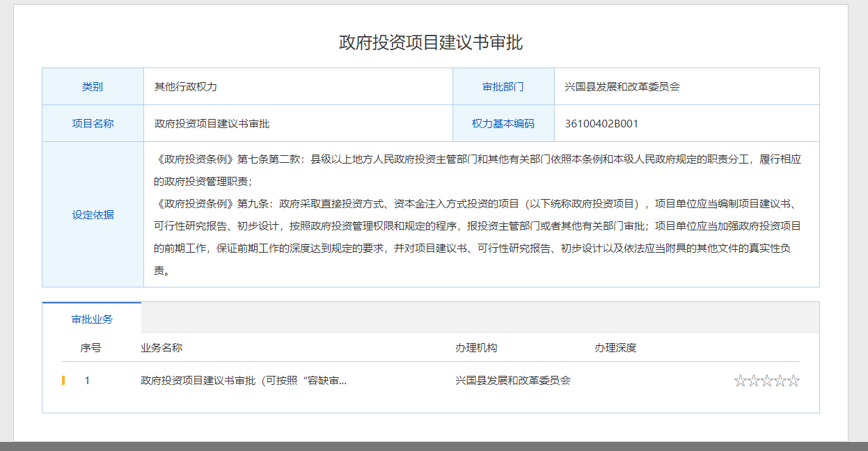Click the orange marker beside row 1

pyautogui.click(x=63, y=381)
